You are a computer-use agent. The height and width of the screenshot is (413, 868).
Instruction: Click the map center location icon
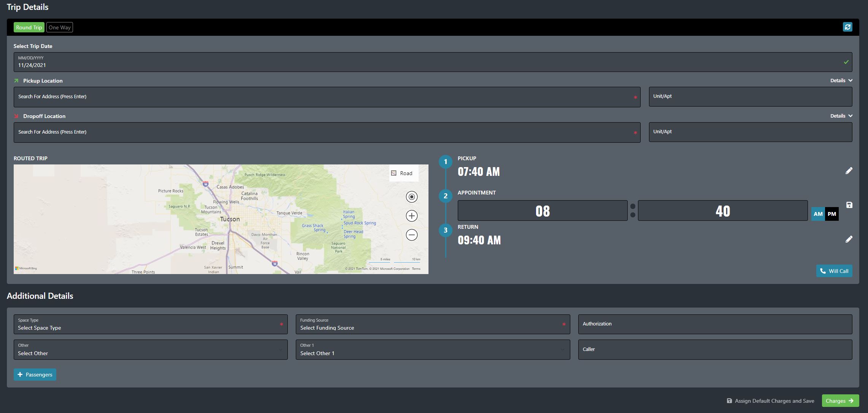pyautogui.click(x=413, y=197)
